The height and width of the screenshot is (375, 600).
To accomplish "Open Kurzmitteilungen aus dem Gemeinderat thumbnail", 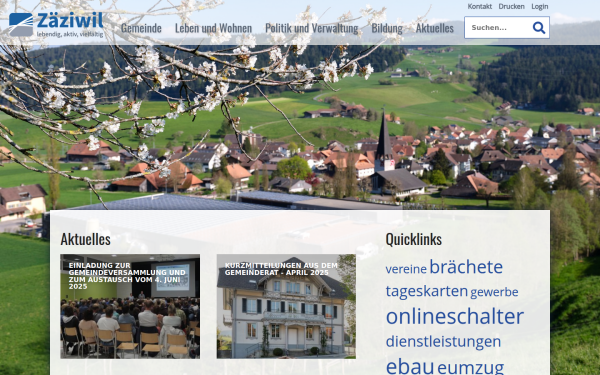I will (286, 306).
